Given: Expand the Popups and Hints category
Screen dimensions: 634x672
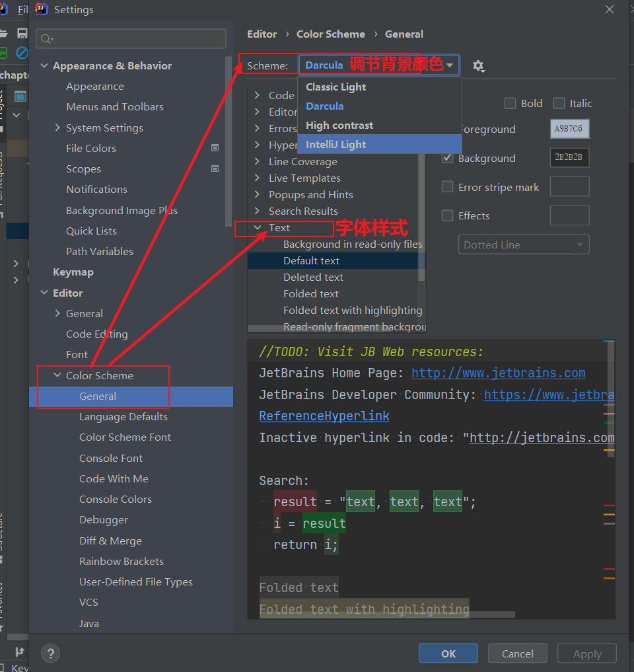Looking at the screenshot, I should coord(257,194).
